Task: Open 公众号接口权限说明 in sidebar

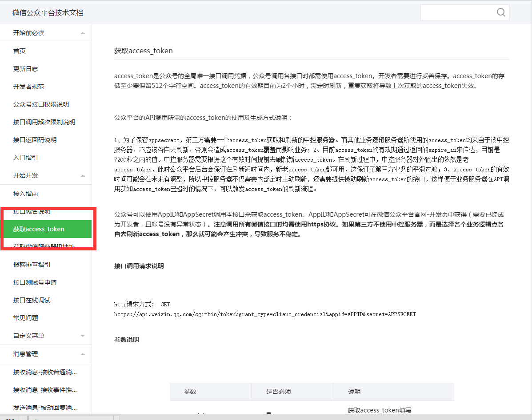Action: pos(41,104)
